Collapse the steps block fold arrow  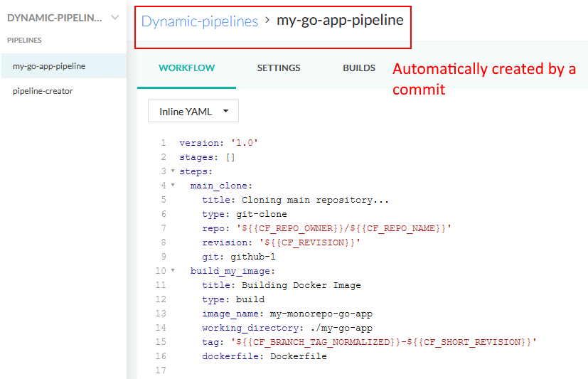tap(173, 171)
